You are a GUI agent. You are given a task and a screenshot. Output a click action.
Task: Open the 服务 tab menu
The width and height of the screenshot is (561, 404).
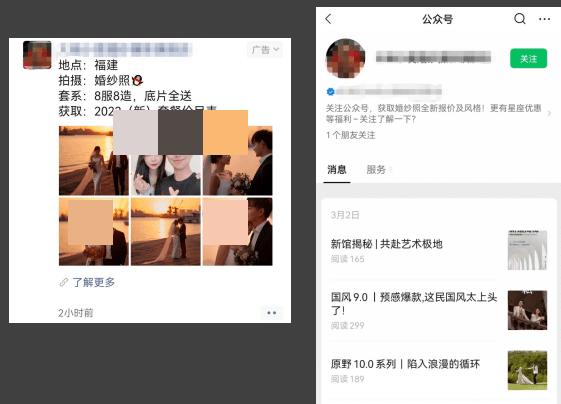(379, 169)
